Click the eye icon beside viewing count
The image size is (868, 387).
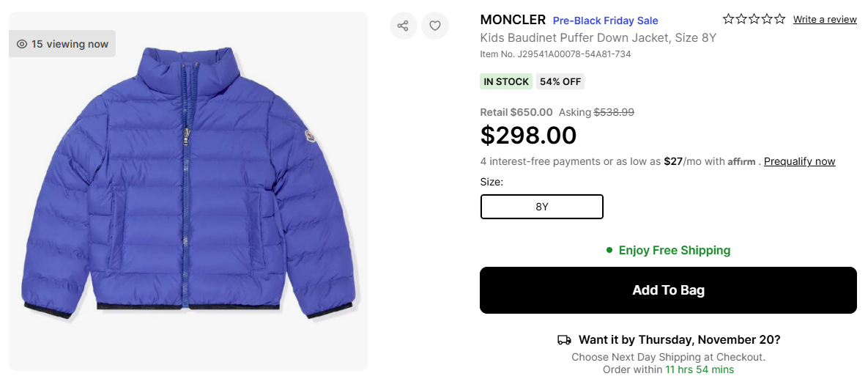point(22,44)
